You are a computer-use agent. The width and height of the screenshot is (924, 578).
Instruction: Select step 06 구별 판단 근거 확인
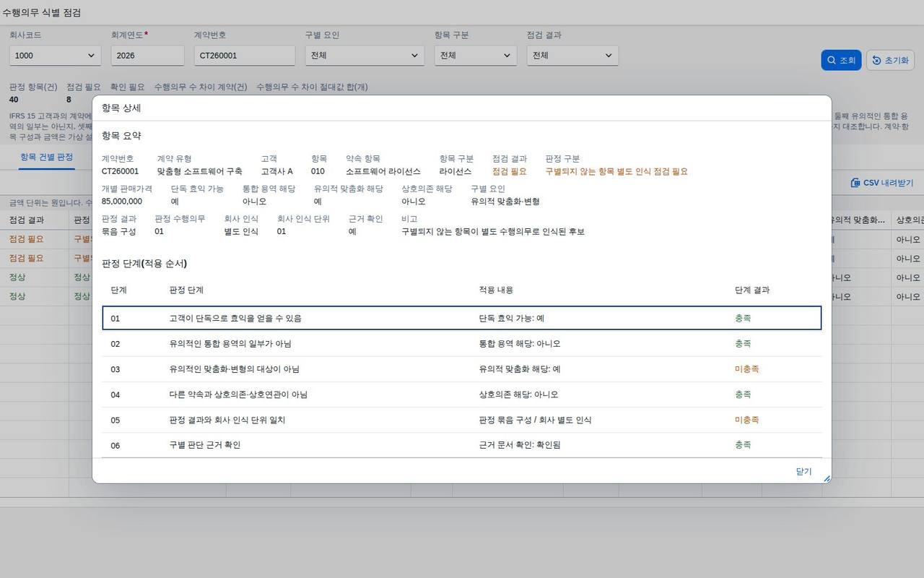pos(462,445)
